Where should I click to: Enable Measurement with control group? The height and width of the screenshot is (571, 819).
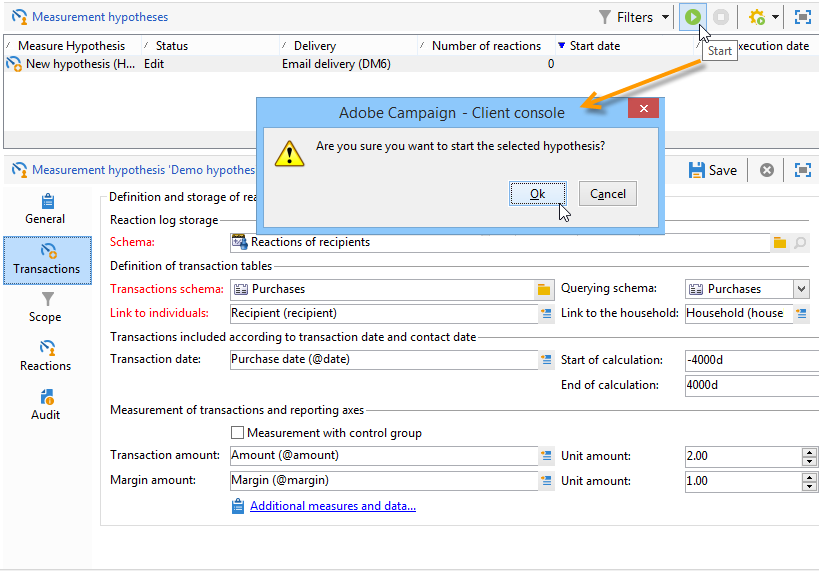pyautogui.click(x=237, y=433)
